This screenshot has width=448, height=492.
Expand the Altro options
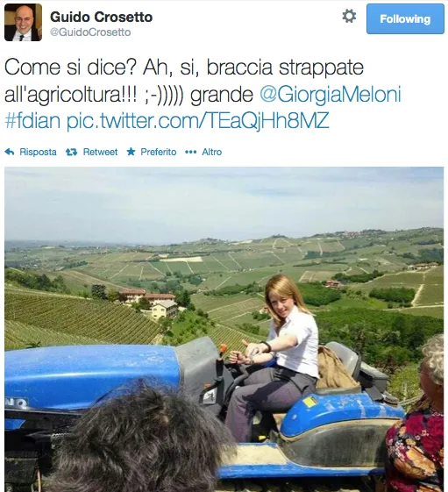(212, 153)
